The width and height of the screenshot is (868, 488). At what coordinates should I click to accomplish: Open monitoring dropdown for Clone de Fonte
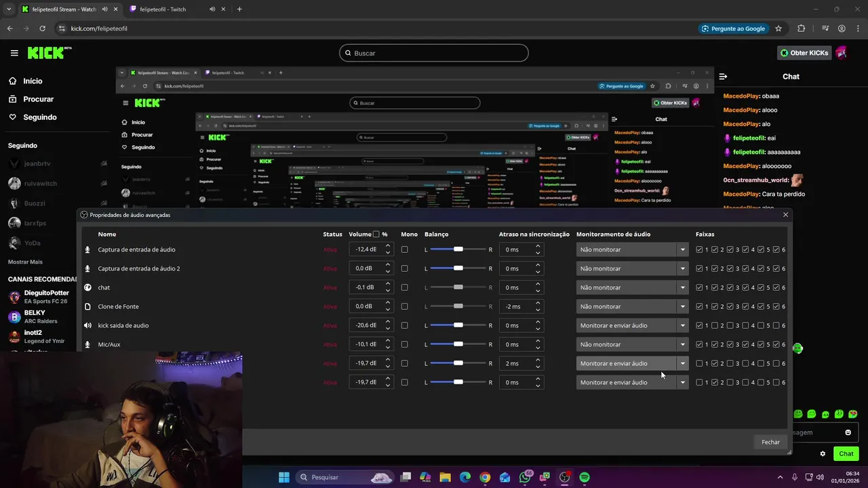[x=632, y=306]
